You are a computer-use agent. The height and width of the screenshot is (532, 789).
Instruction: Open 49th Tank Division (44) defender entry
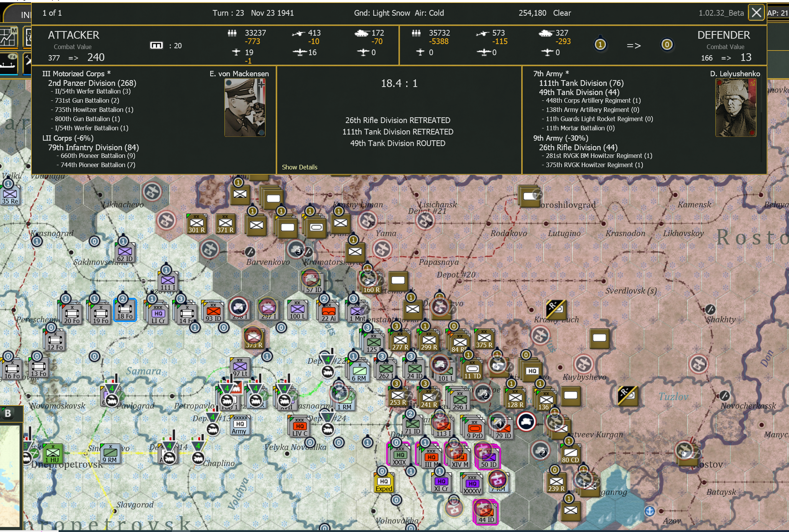[x=579, y=92]
